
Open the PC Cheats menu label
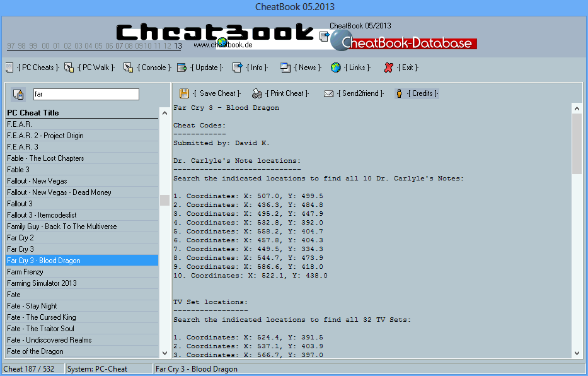(38, 68)
